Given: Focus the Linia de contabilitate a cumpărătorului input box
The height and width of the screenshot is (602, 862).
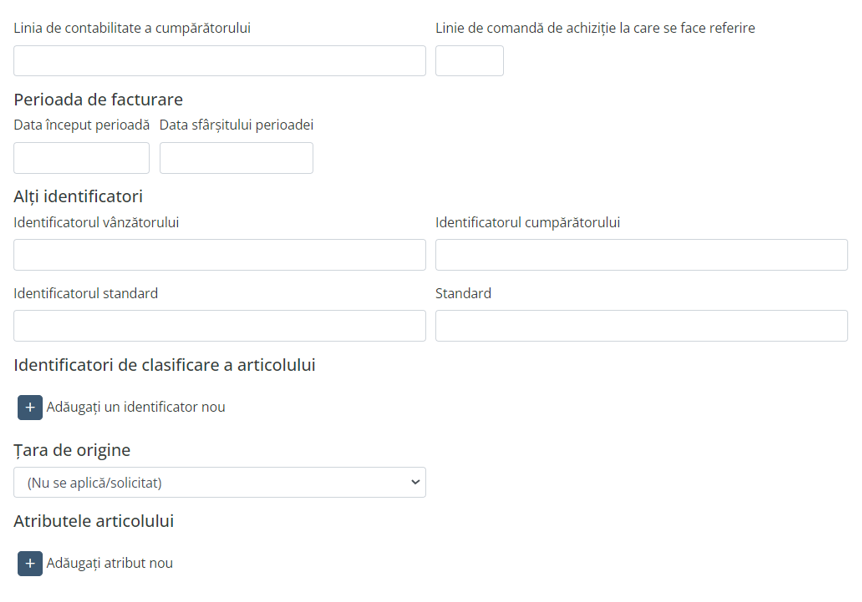Looking at the screenshot, I should [219, 61].
